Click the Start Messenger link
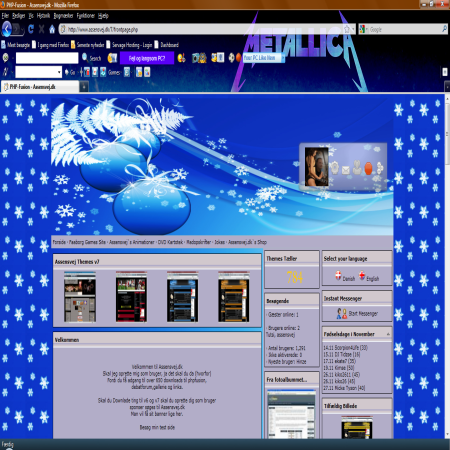This screenshot has height=450, width=450. coord(363,313)
